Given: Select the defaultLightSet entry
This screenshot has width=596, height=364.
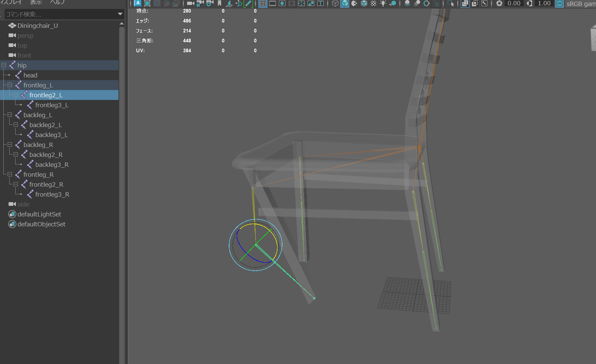Looking at the screenshot, I should (39, 214).
